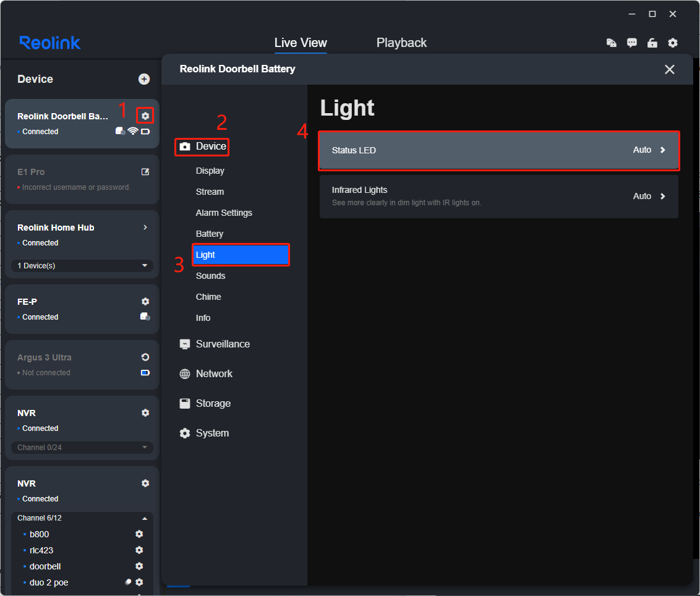Screen dimensions: 700x596
Task: Add a new device with plus icon
Action: point(143,79)
